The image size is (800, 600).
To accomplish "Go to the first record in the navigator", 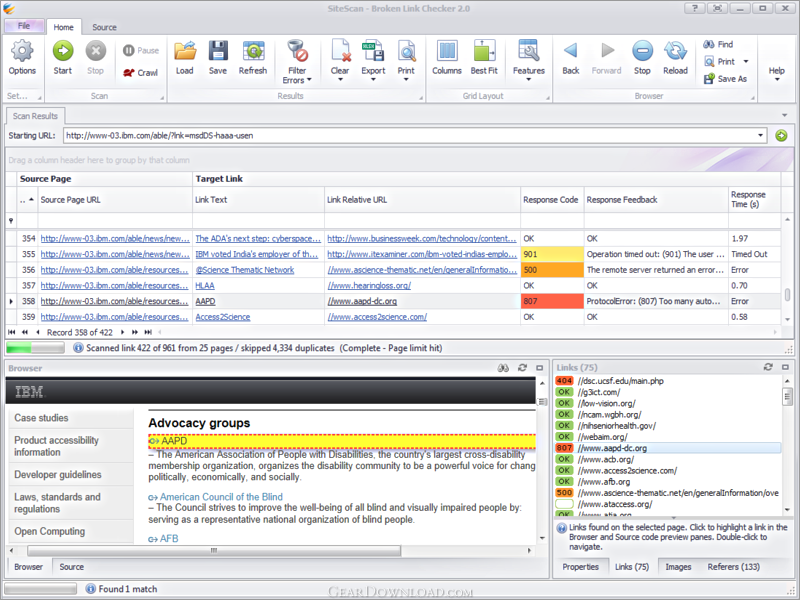I will point(12,332).
